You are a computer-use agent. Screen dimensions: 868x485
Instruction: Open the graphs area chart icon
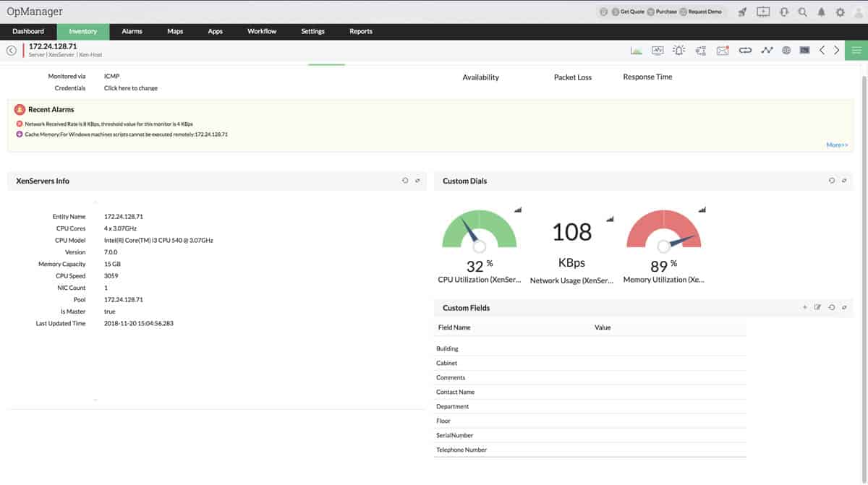(637, 50)
